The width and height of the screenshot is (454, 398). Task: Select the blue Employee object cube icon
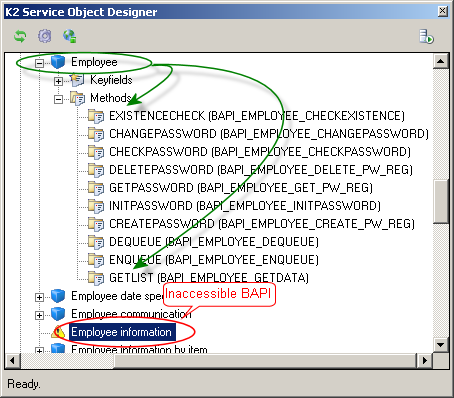click(x=58, y=62)
